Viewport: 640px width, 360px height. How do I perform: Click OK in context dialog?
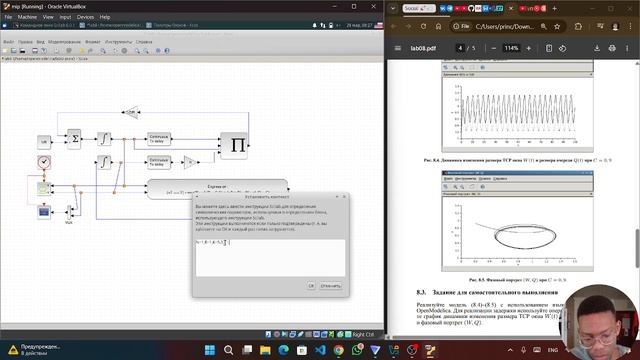[x=311, y=286]
